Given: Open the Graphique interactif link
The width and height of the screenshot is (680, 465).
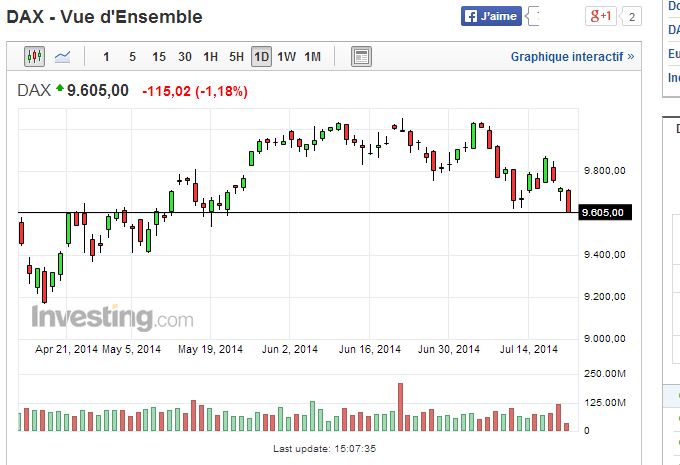Looking at the screenshot, I should pos(572,56).
